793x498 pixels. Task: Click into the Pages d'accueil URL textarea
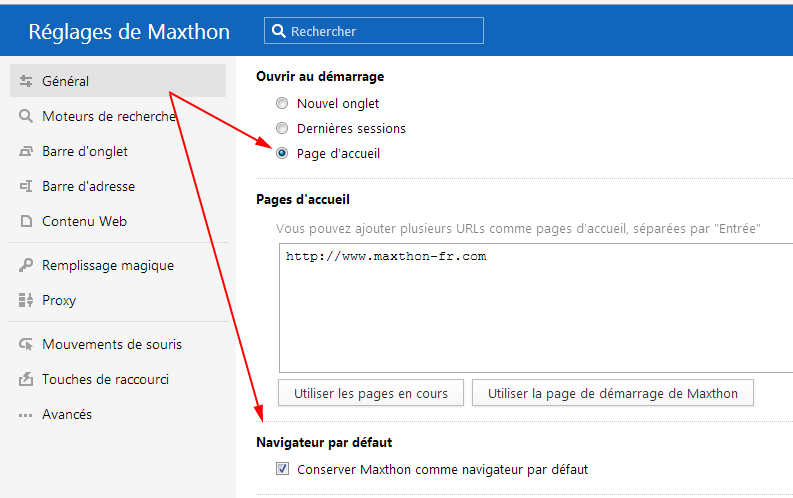point(536,308)
